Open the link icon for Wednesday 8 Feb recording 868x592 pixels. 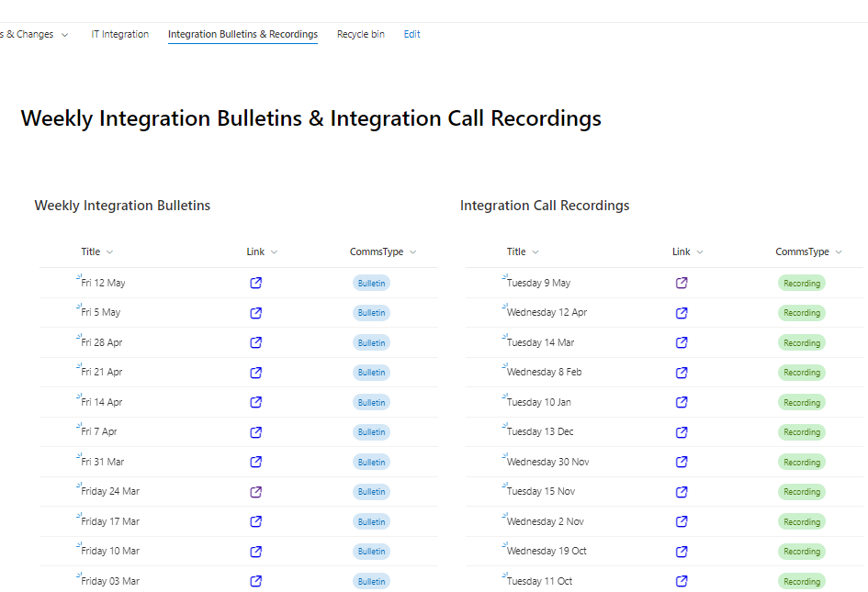[x=682, y=373]
